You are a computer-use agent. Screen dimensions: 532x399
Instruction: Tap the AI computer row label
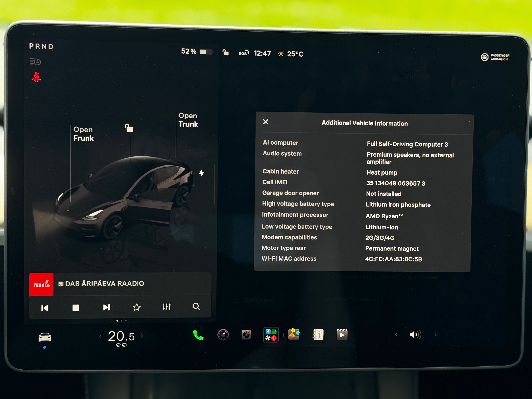pyautogui.click(x=280, y=143)
